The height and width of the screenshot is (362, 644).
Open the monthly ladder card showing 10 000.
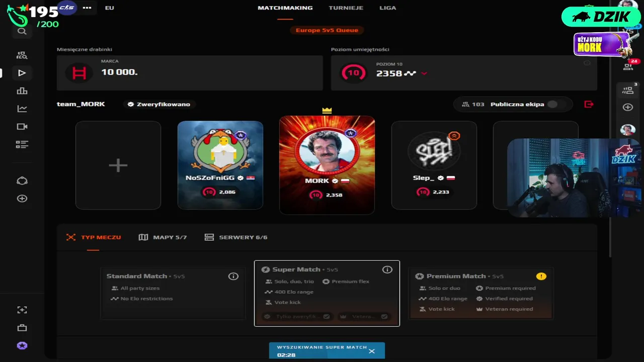pyautogui.click(x=190, y=73)
